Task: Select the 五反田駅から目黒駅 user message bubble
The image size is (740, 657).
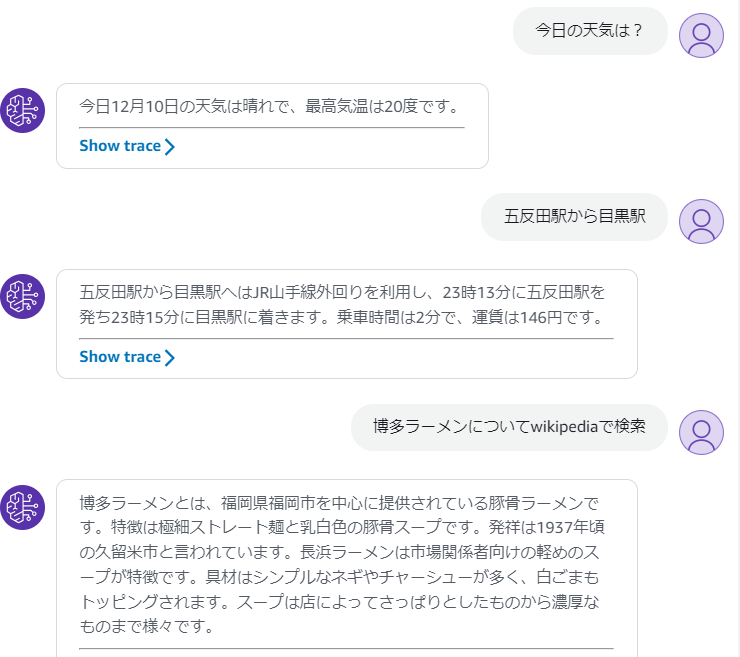Action: [x=574, y=217]
